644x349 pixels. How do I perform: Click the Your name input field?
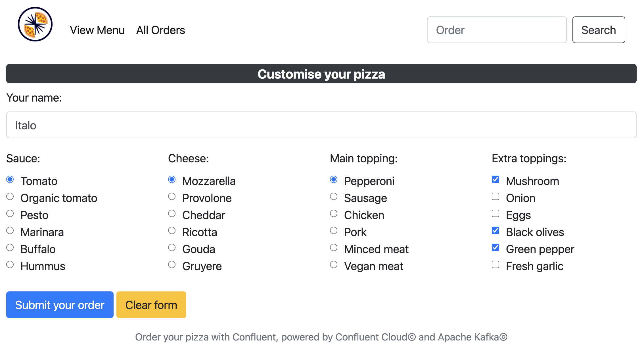click(321, 125)
